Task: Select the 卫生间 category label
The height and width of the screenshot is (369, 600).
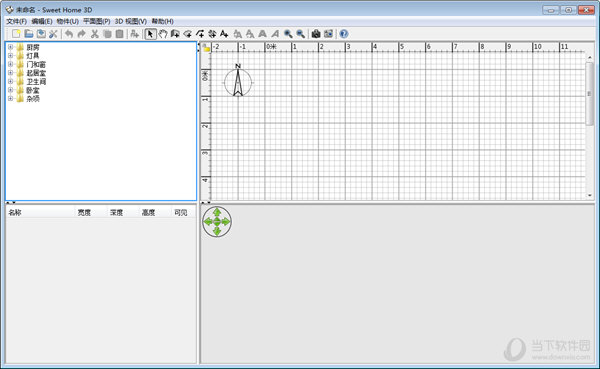Action: [36, 82]
